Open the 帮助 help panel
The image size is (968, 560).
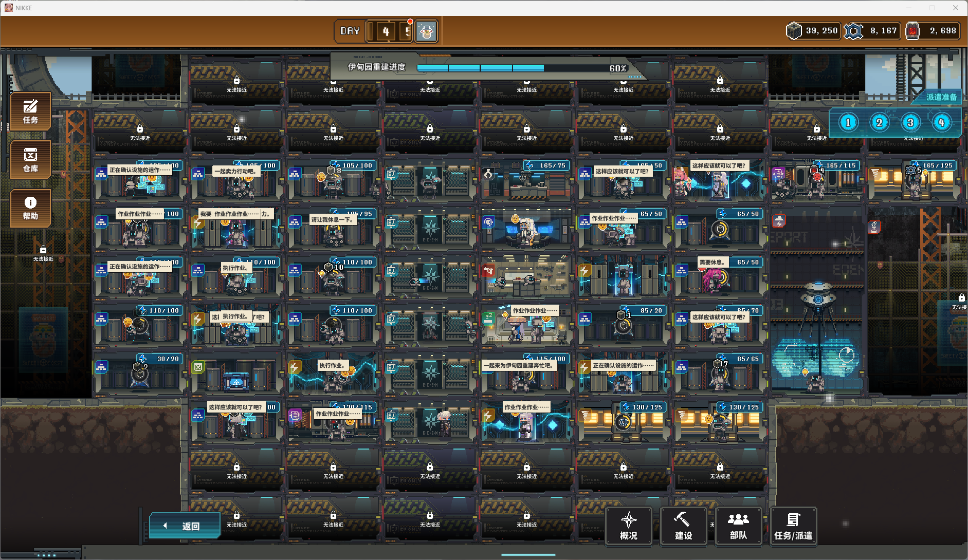click(x=30, y=208)
